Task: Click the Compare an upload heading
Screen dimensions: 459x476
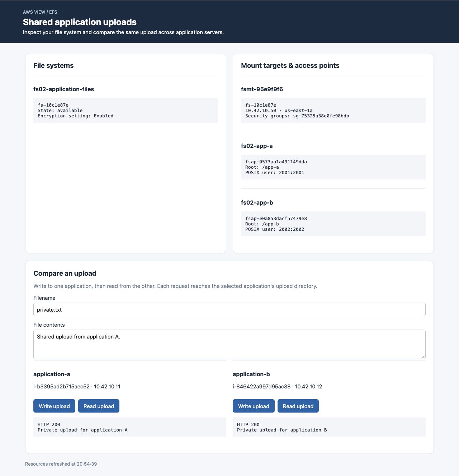Action: tap(65, 273)
